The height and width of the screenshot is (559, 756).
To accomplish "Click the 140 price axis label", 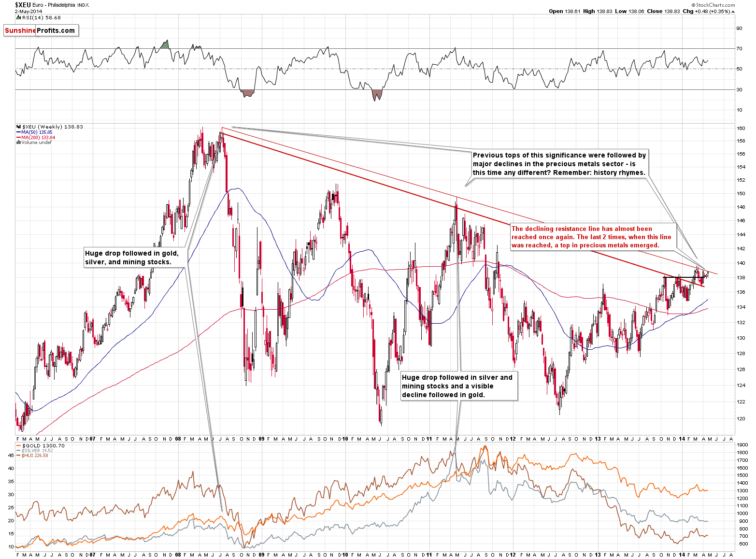I will [x=741, y=263].
